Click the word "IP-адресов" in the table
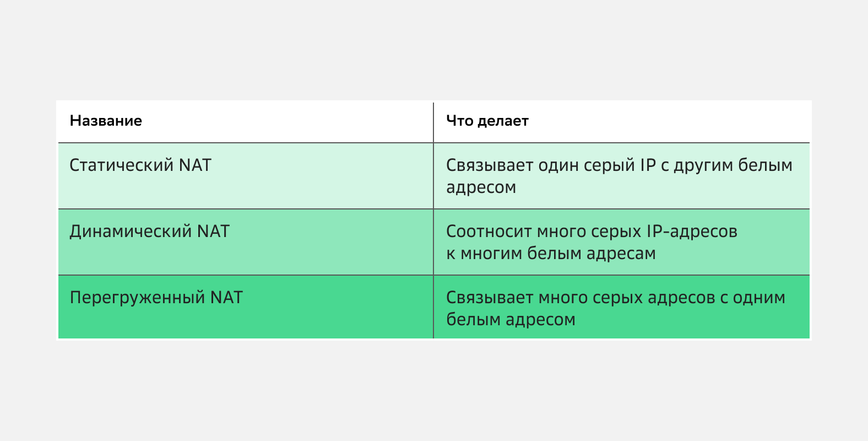 coord(691,232)
